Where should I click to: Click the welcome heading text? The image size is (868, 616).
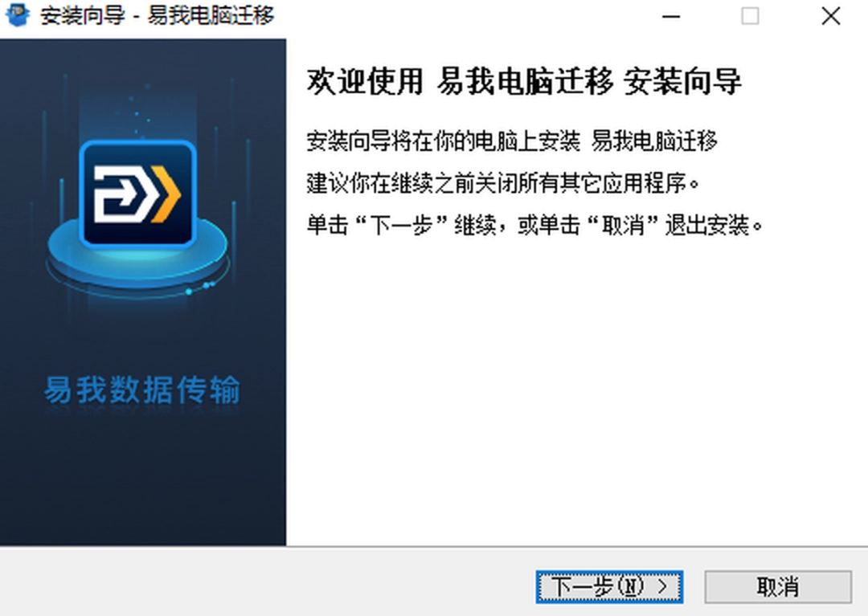coord(522,82)
